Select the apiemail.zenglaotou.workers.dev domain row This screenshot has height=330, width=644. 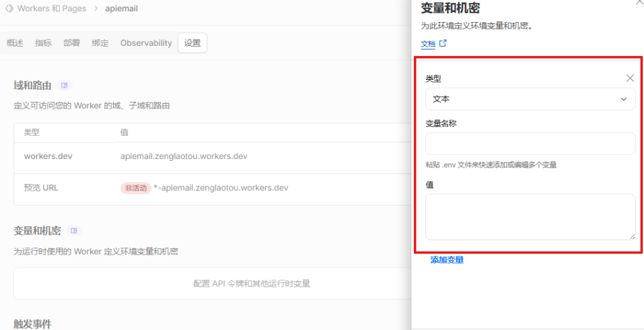click(213, 157)
